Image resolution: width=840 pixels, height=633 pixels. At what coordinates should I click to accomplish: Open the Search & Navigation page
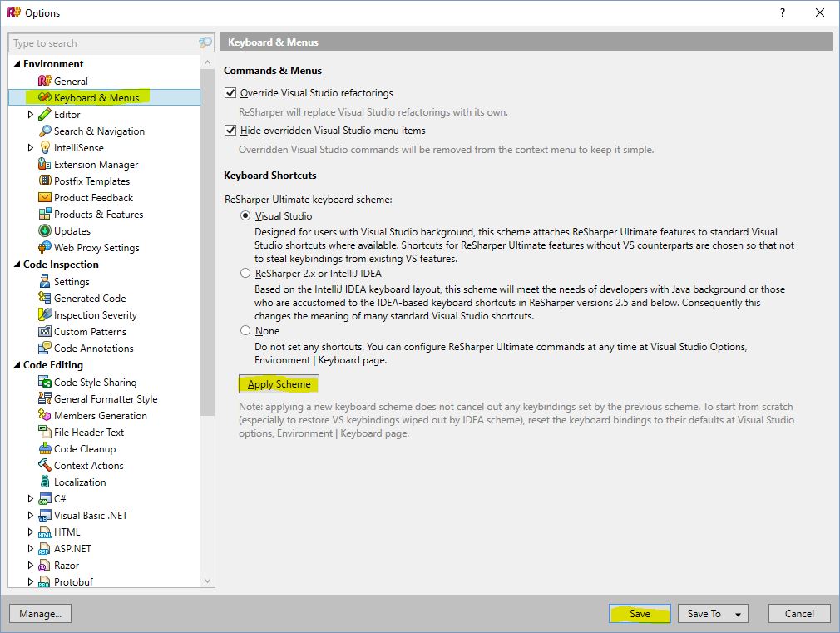click(x=99, y=131)
